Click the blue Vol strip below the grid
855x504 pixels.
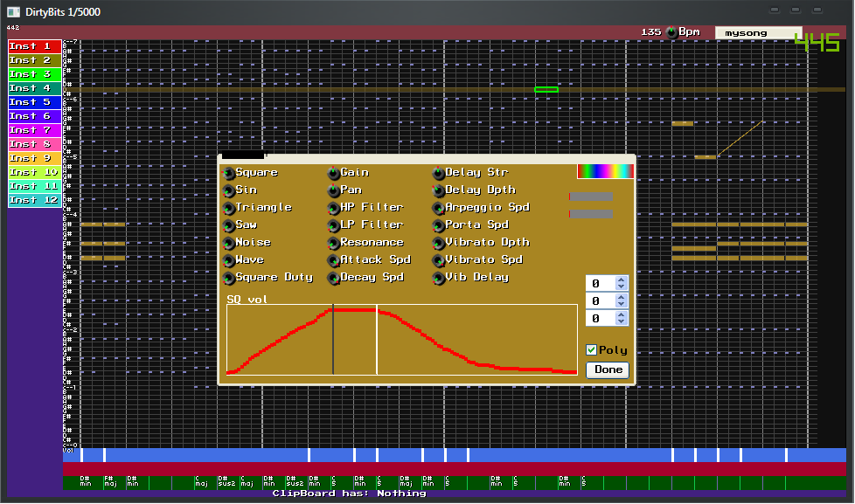pyautogui.click(x=455, y=455)
